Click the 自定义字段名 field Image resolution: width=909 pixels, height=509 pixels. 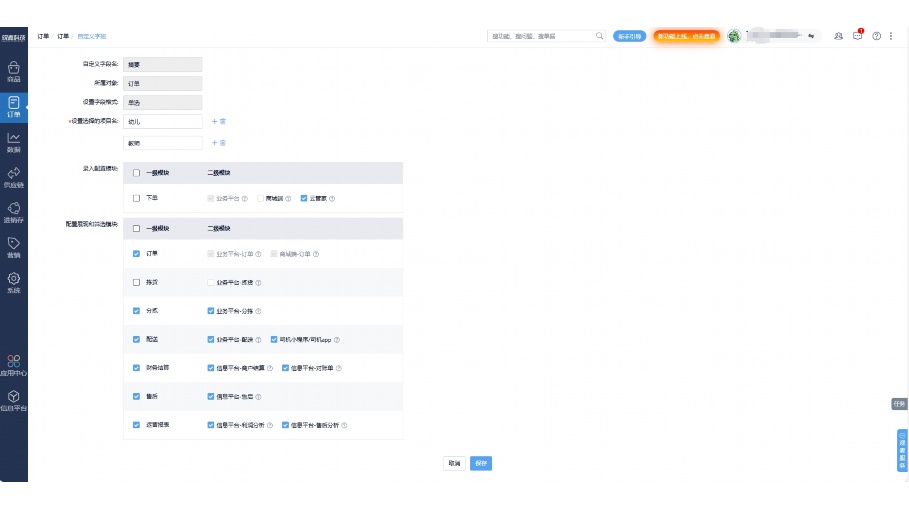tap(163, 64)
